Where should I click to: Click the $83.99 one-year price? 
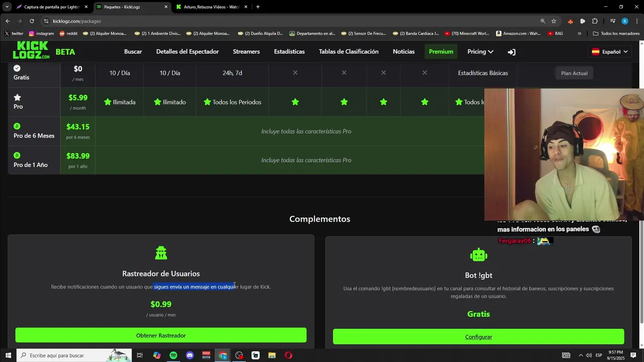pos(78,156)
